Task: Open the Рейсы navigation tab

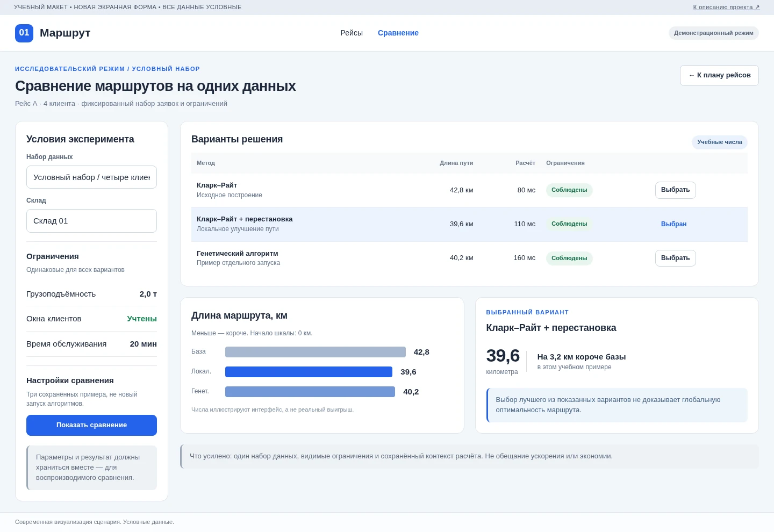Action: pos(352,33)
